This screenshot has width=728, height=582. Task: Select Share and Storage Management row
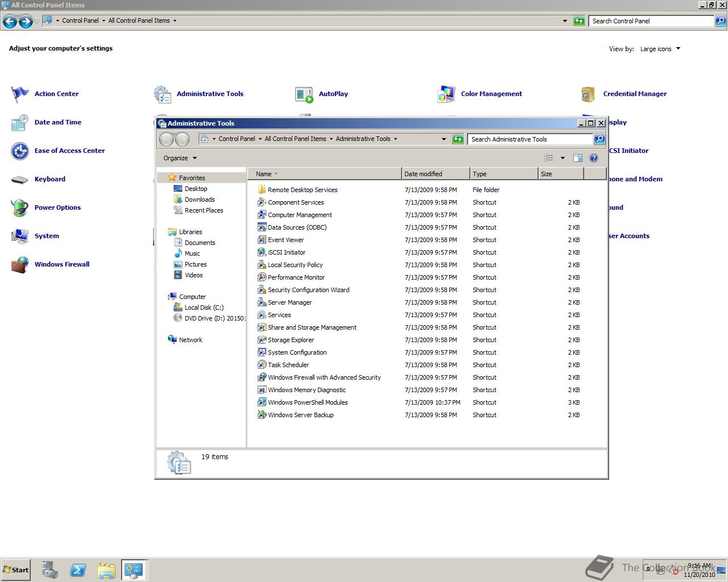click(x=419, y=327)
